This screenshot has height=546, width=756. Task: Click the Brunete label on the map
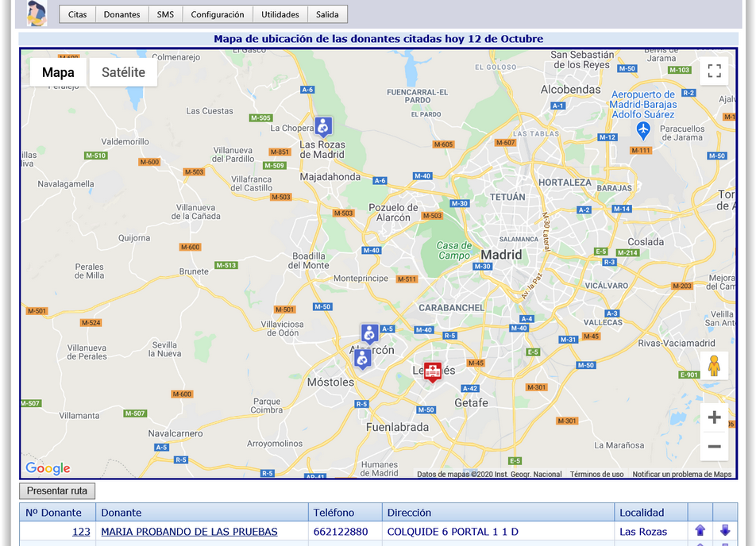(194, 271)
